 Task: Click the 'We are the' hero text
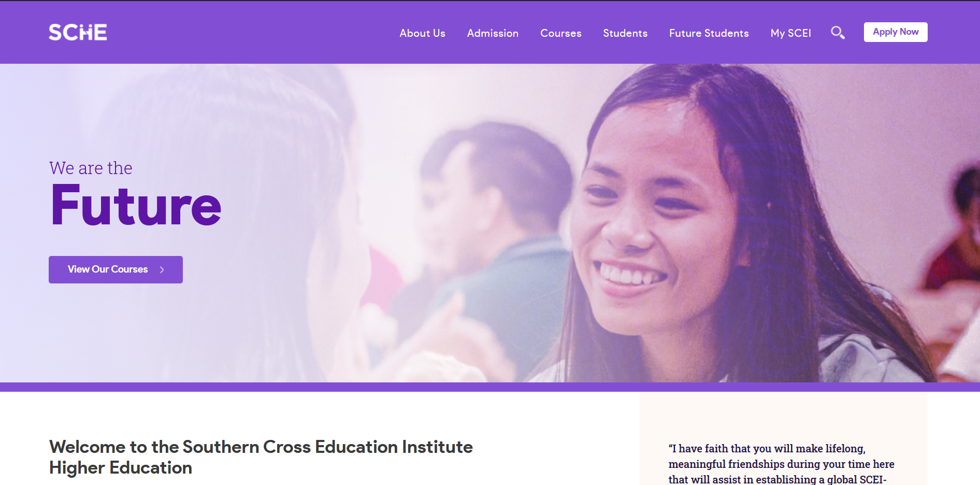(x=91, y=168)
